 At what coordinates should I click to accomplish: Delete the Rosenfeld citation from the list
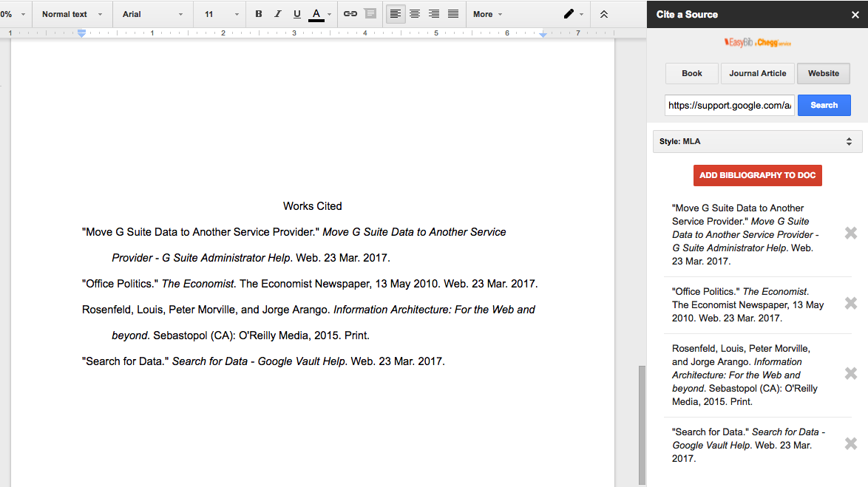(850, 374)
